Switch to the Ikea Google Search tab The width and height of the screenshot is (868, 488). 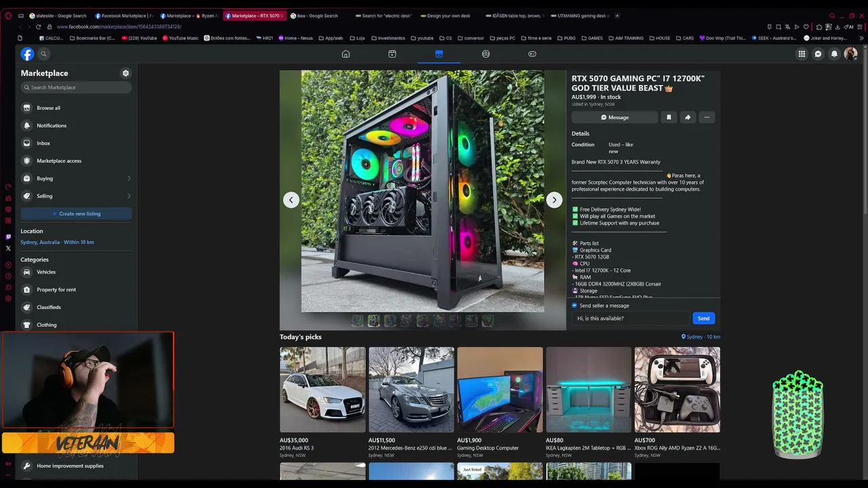(x=319, y=16)
